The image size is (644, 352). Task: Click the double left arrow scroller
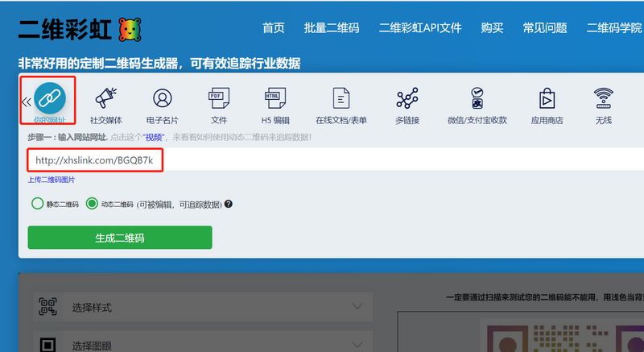click(x=27, y=101)
